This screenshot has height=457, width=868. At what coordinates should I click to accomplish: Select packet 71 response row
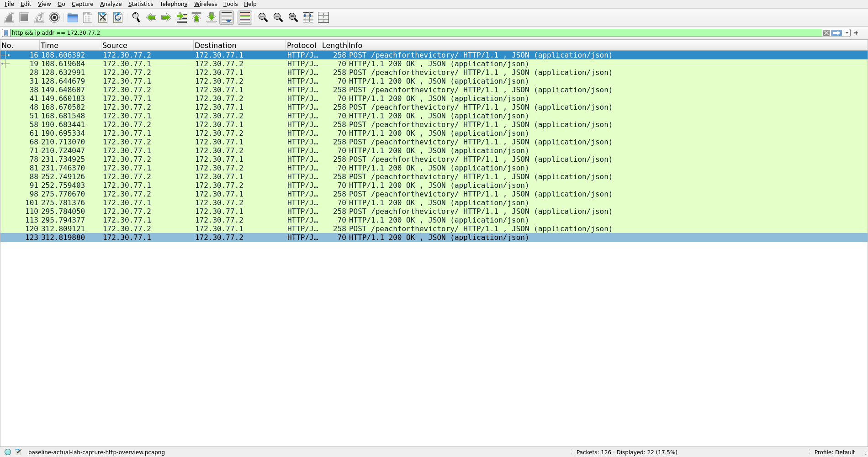[434, 151]
